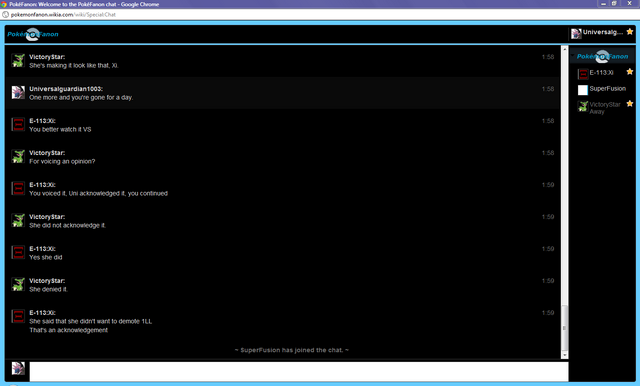This screenshot has height=386, width=640.
Task: Click VictoryStar's avatar beside 'She denied it.' message
Action: pyautogui.click(x=18, y=284)
